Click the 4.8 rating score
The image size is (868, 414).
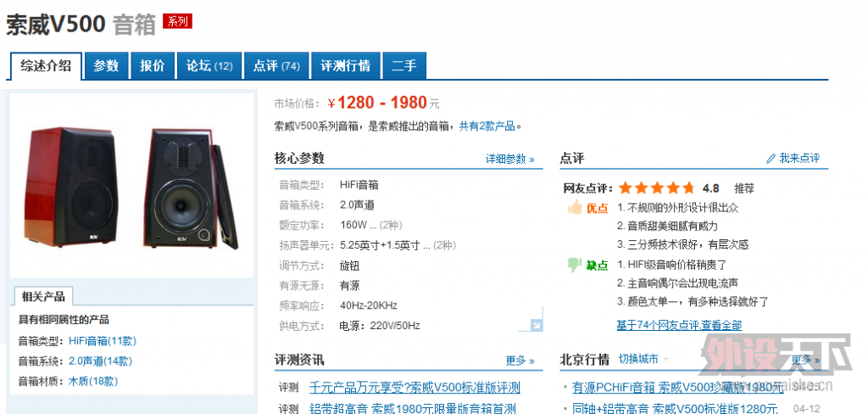pos(711,187)
